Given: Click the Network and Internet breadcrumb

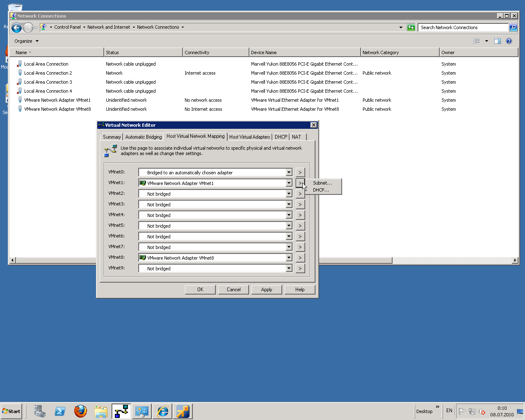Looking at the screenshot, I should pos(109,27).
